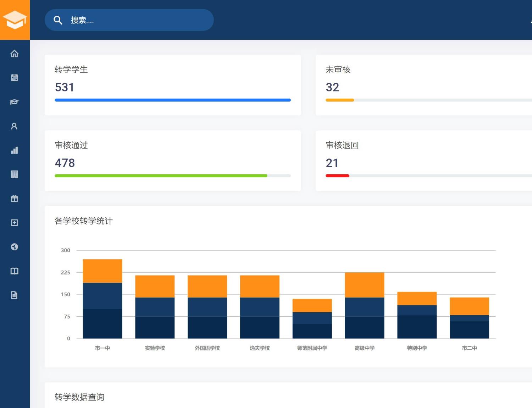Click the 审核退回 card title
The height and width of the screenshot is (408, 532).
[x=342, y=145]
